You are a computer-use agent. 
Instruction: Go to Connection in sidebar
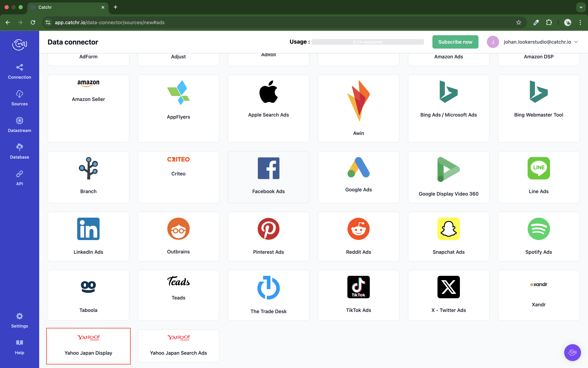pos(19,71)
